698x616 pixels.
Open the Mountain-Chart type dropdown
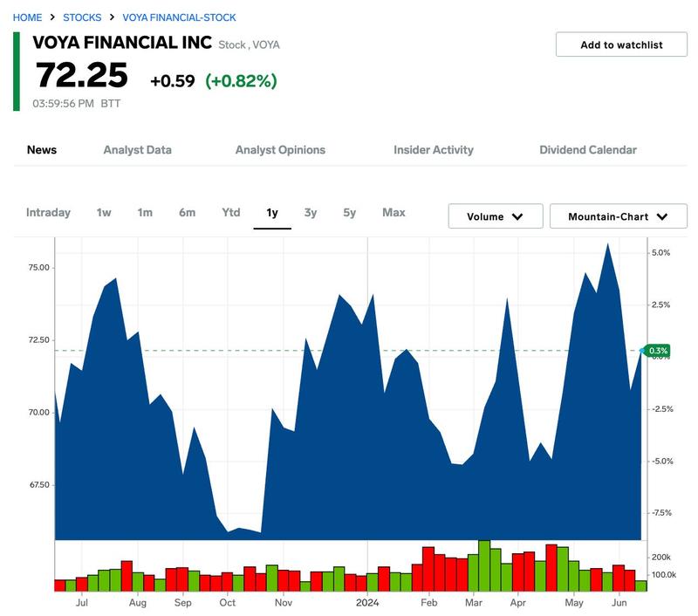tap(619, 216)
